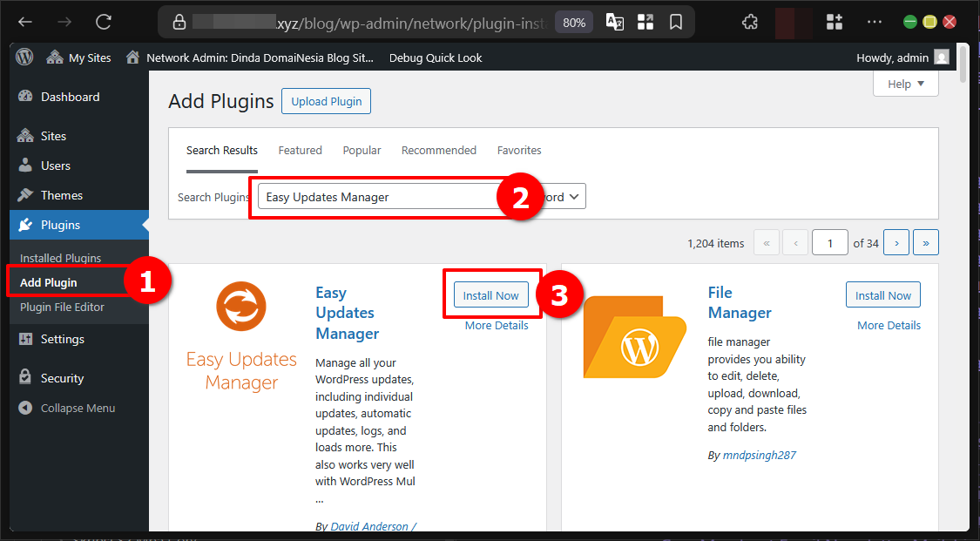Screen dimensions: 980x541
Task: Open Themes using the appearance icon
Action: pyautogui.click(x=25, y=195)
